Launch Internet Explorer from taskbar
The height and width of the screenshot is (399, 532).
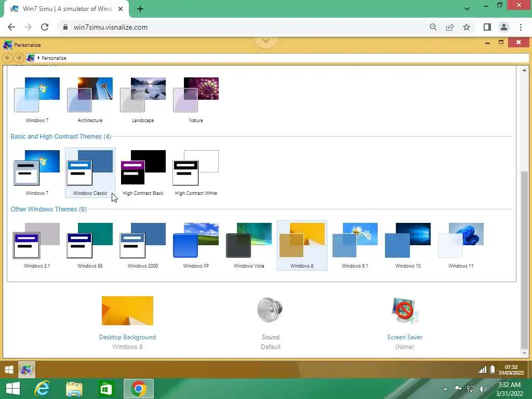click(42, 389)
